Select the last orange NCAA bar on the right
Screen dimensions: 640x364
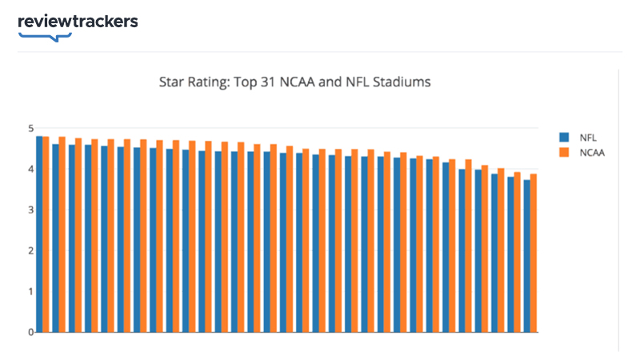[x=534, y=253]
